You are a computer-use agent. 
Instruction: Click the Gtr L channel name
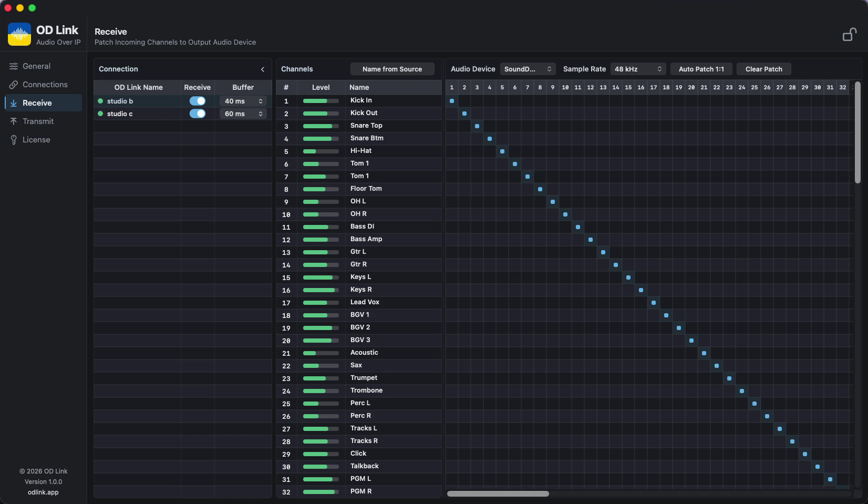pyautogui.click(x=358, y=252)
